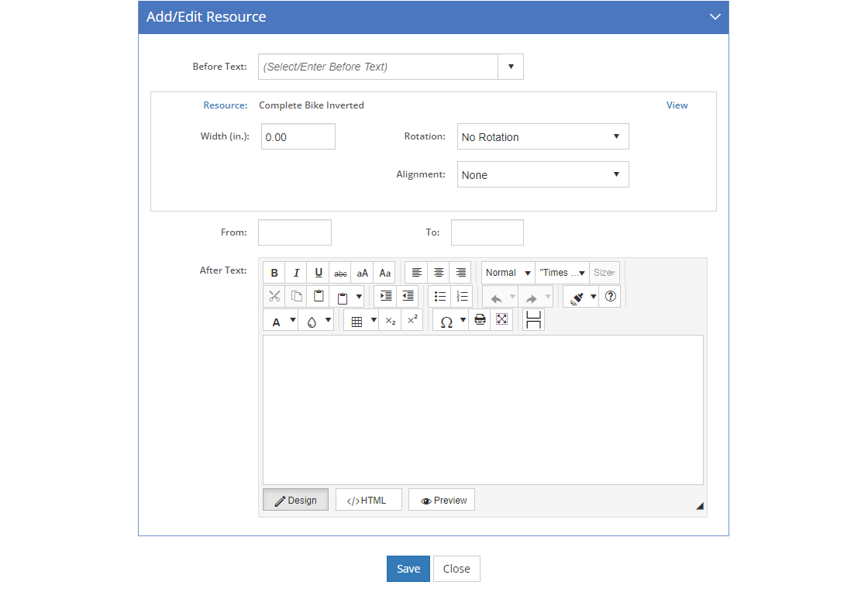Screen dimensions: 868x599
Task: Expand symbol list arrow
Action: (x=463, y=320)
